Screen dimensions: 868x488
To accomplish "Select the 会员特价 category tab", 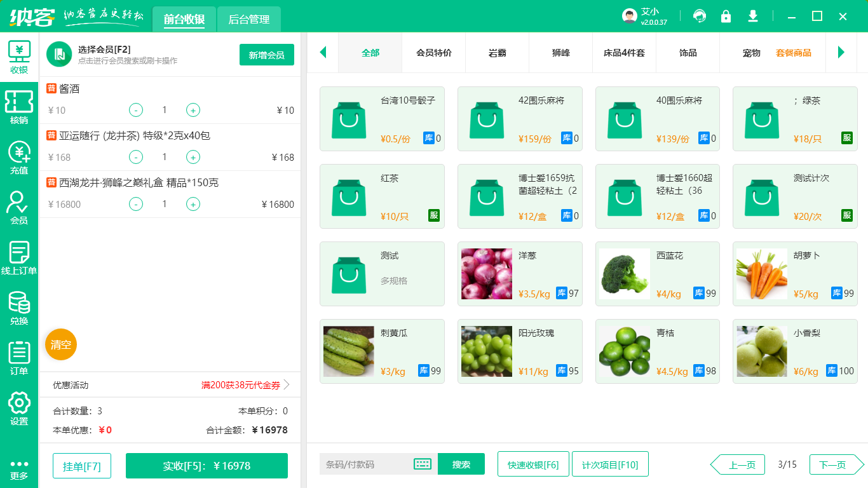I will 434,53.
